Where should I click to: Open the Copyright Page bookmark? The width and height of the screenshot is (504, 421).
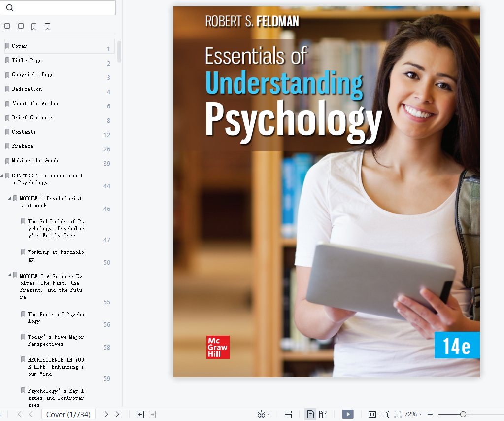click(33, 74)
